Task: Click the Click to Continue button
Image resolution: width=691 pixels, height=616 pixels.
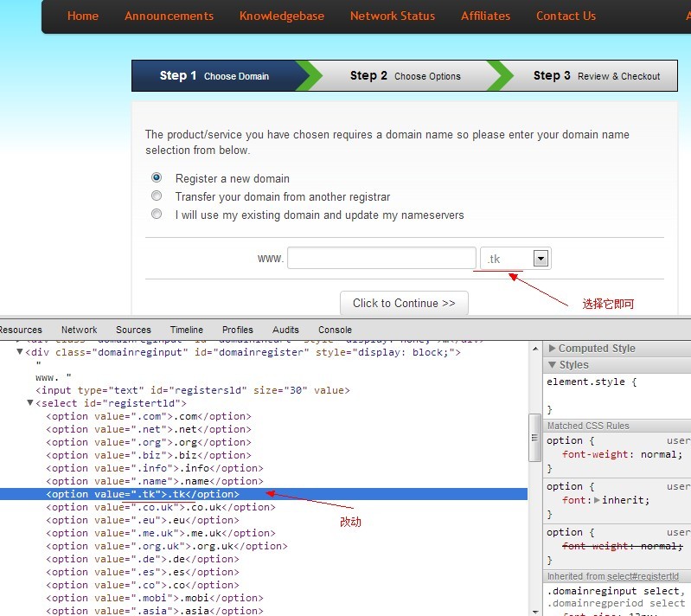Action: coord(404,303)
